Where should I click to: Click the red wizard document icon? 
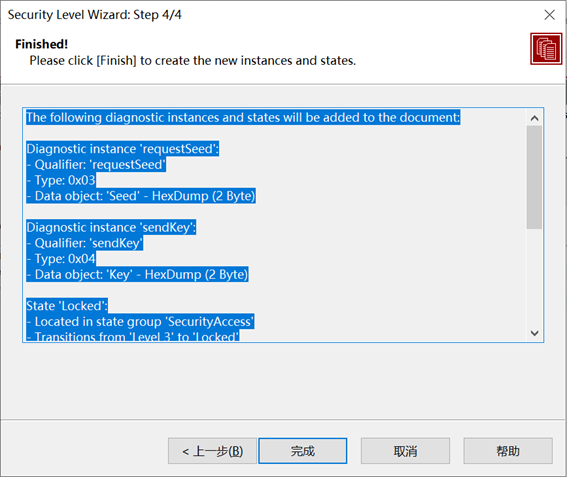pos(546,49)
